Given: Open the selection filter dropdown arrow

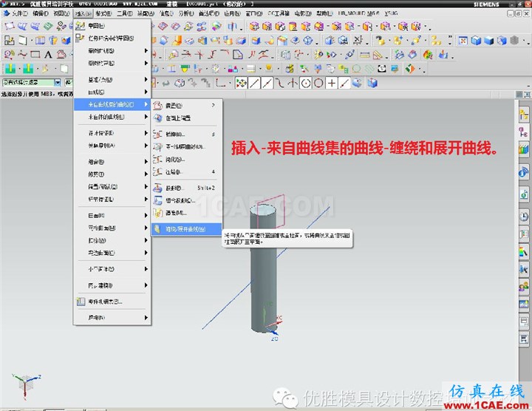Looking at the screenshot, I should [x=58, y=82].
